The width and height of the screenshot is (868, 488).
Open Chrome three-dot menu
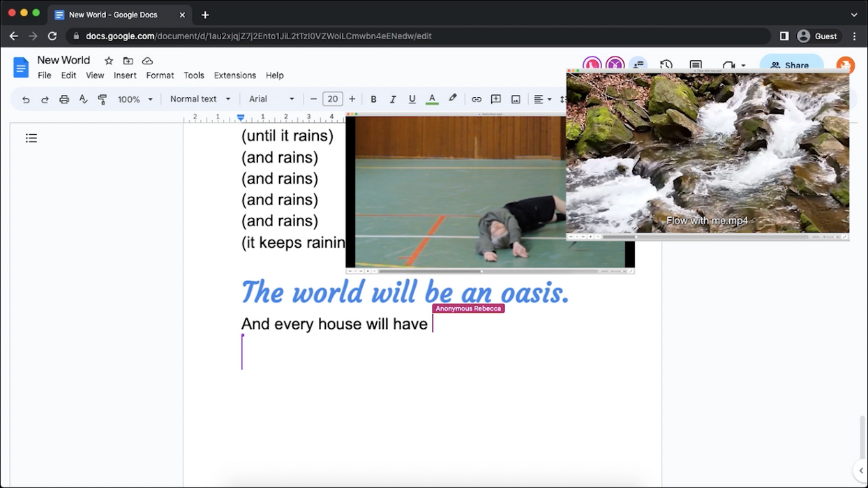[x=855, y=36]
